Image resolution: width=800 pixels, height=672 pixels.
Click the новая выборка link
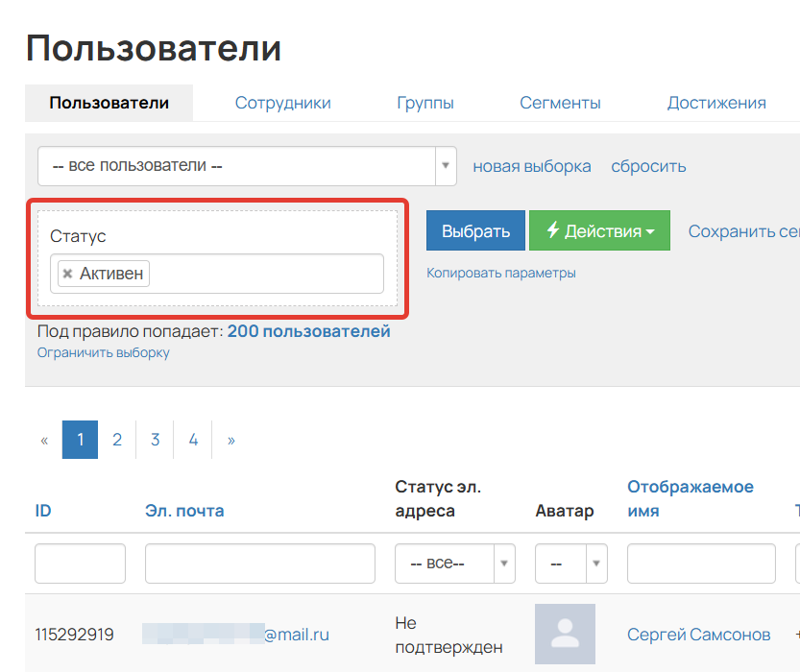click(531, 165)
